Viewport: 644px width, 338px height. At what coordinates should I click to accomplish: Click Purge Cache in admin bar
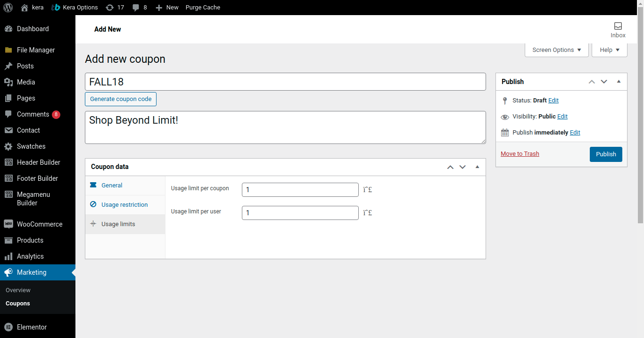coord(203,8)
